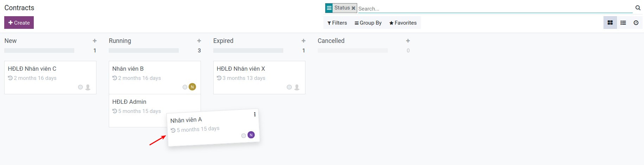Click the Running column progress bar
This screenshot has height=165, width=644.
pyautogui.click(x=144, y=51)
